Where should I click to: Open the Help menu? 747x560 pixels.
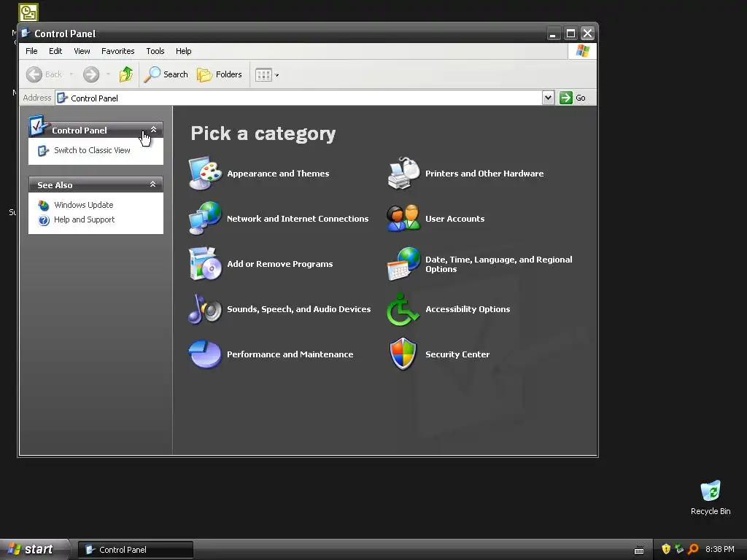(183, 51)
